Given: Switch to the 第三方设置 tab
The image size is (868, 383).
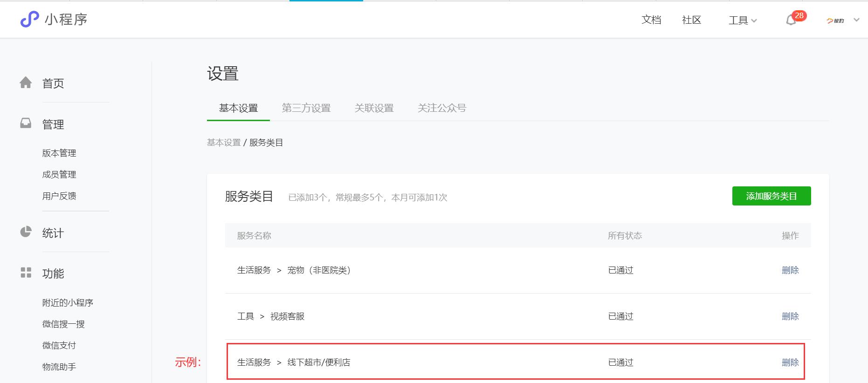Looking at the screenshot, I should click(306, 108).
